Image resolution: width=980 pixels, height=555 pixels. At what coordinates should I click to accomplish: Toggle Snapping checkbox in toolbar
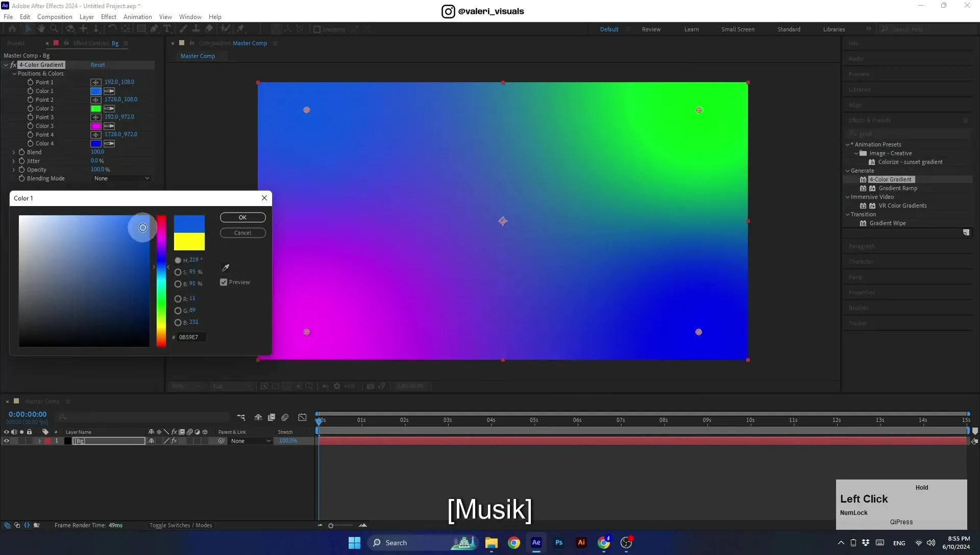(317, 29)
